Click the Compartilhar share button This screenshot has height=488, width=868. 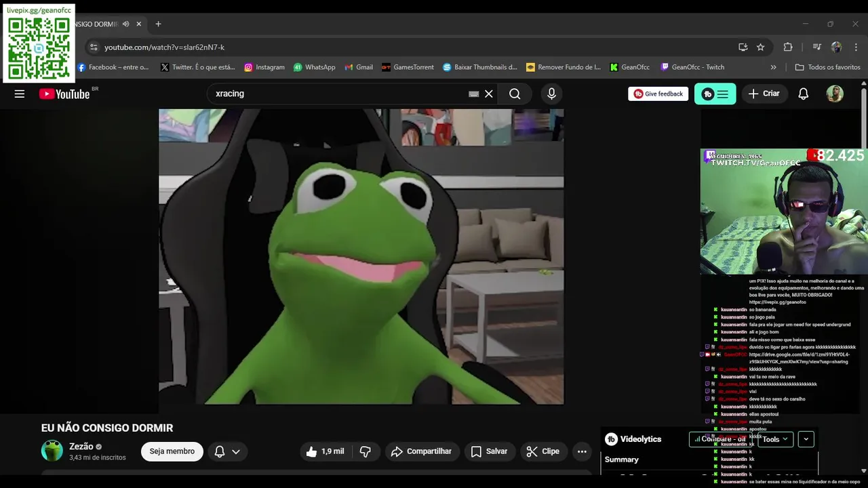pos(422,451)
